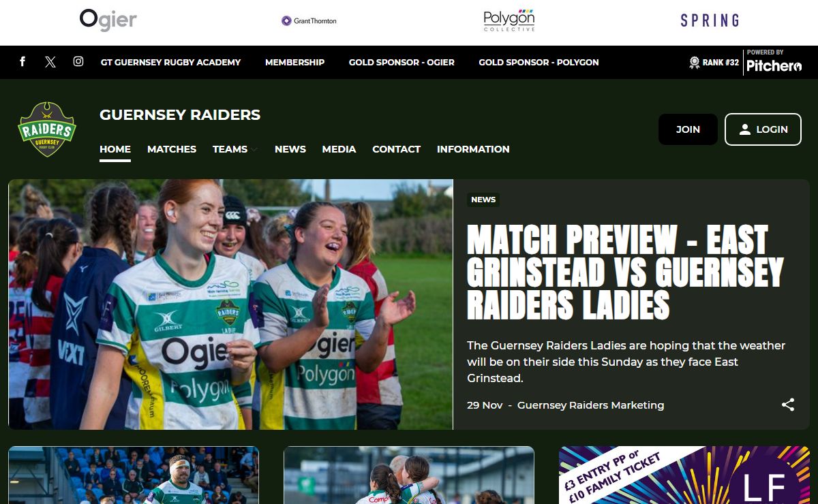Click 'Guernsey Raiders Marketing' author text
Viewport: 818px width, 504px height.
[590, 405]
